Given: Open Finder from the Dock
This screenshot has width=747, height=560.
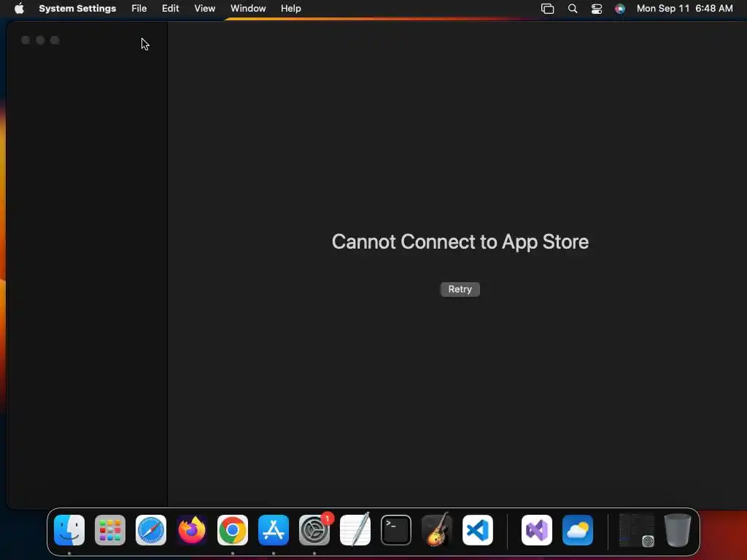Looking at the screenshot, I should point(69,530).
